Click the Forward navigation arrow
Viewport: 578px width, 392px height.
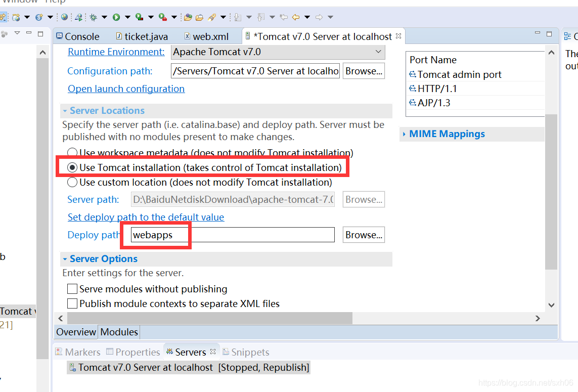tap(319, 17)
